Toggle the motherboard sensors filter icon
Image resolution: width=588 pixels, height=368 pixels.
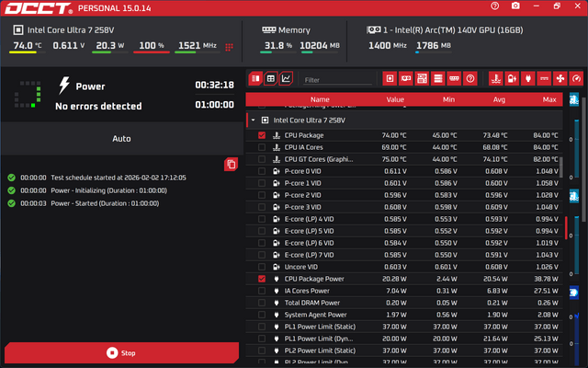tap(422, 78)
